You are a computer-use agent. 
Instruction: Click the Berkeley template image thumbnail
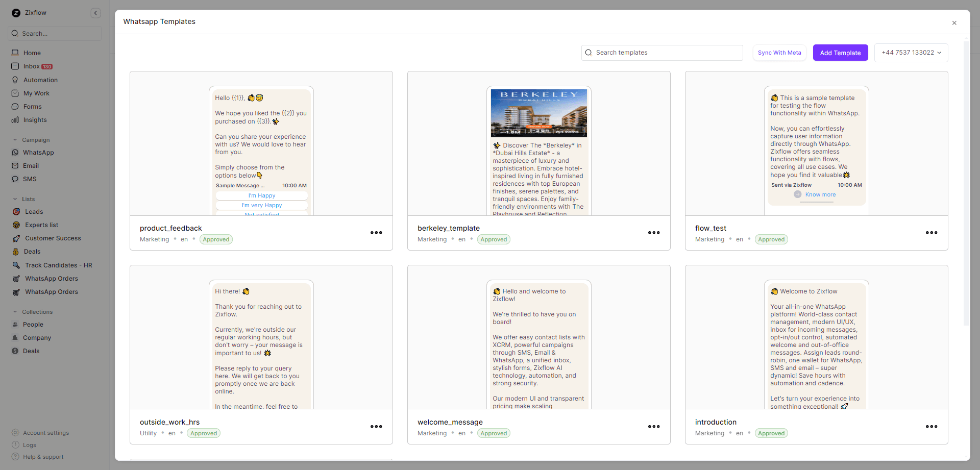538,113
